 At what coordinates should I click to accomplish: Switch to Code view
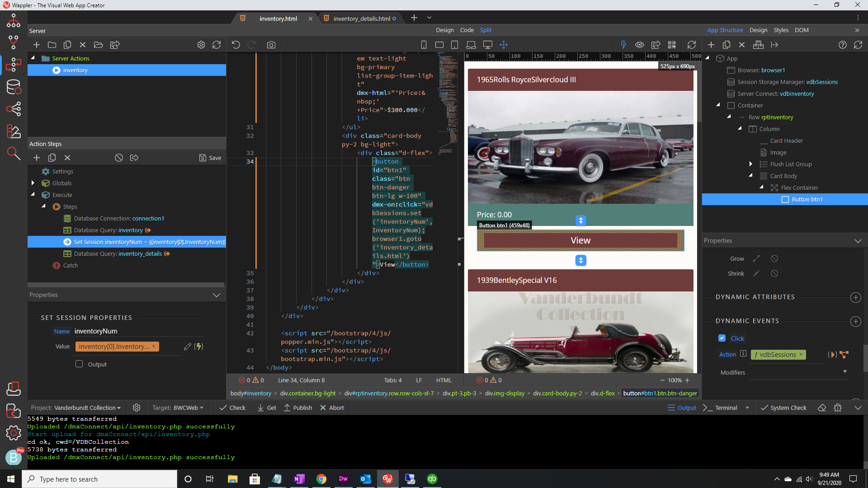point(467,30)
